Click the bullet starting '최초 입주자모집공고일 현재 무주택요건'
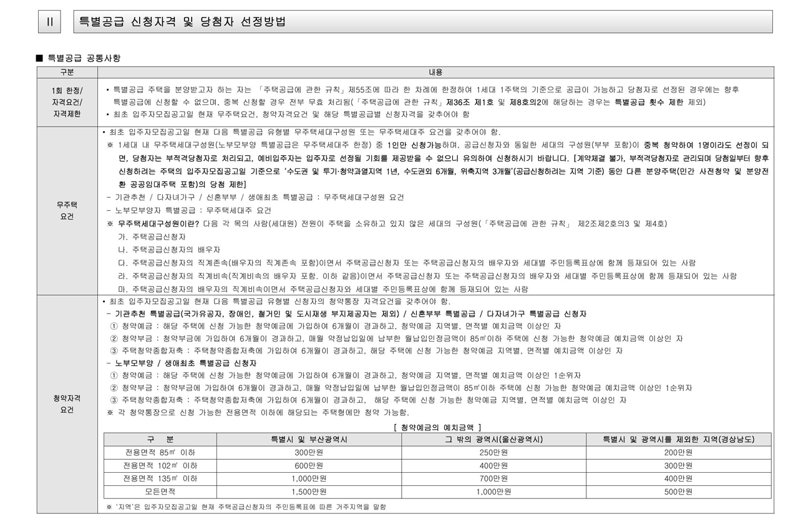This screenshot has height=532, width=811. (288, 114)
